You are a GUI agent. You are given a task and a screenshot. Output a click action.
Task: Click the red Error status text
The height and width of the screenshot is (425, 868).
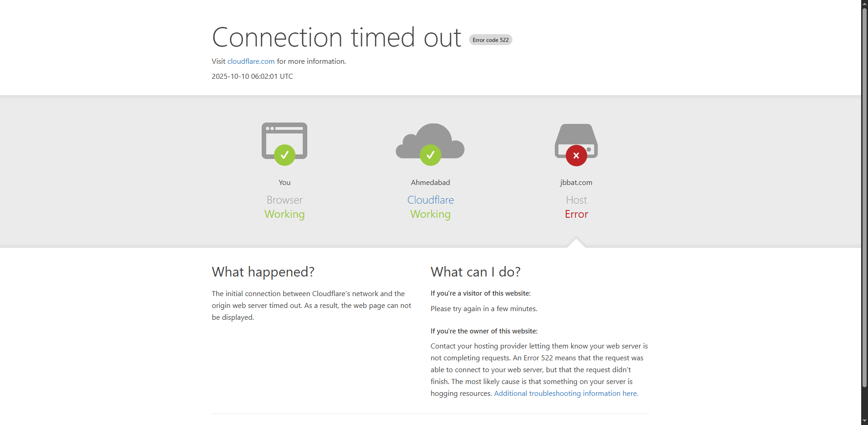coord(576,214)
